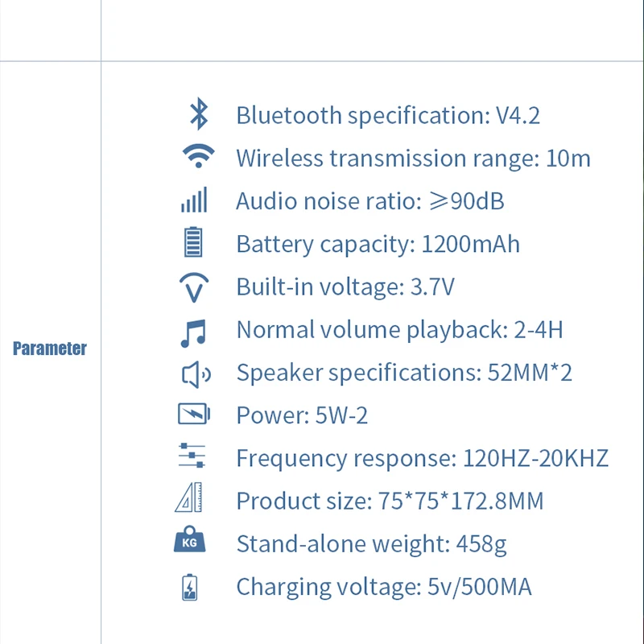Click the KG weight icon
Image resolution: width=644 pixels, height=644 pixels.
190,540
